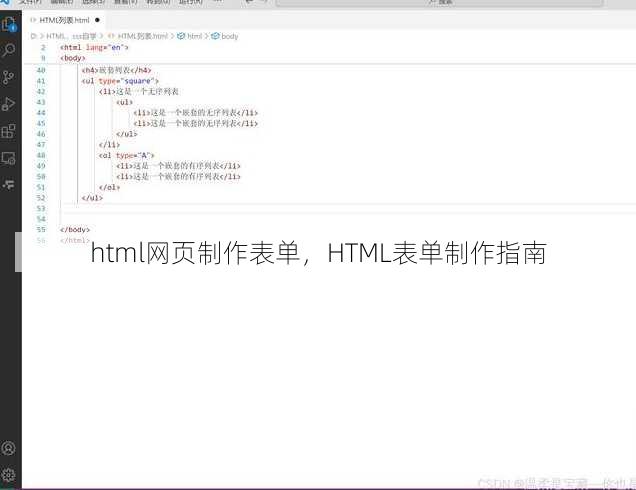Click line number 55 in the gutter
The width and height of the screenshot is (636, 490).
pos(41,230)
